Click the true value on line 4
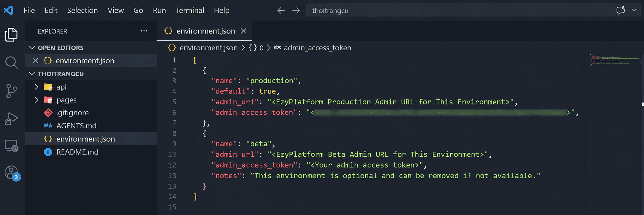Viewport: 644px width, 215px height. (267, 91)
